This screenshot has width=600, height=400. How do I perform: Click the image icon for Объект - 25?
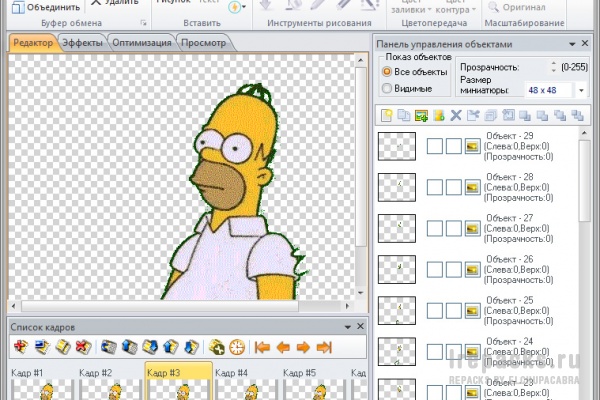472,311
